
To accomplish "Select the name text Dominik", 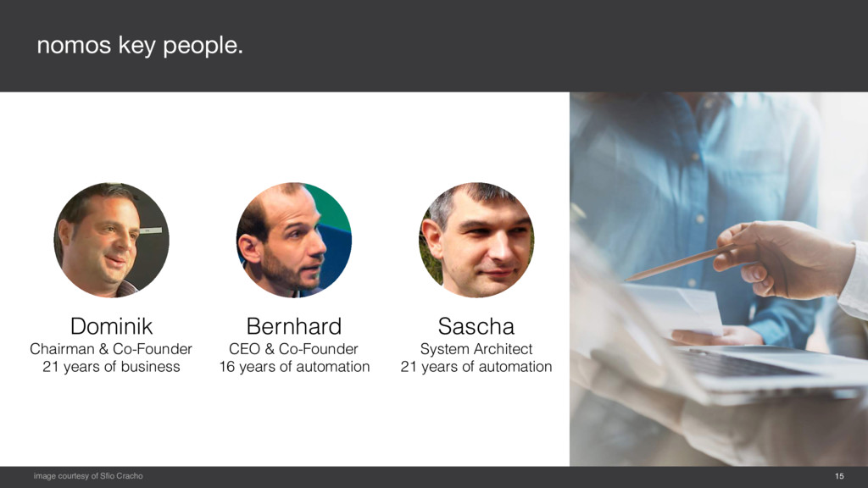I will tap(111, 326).
